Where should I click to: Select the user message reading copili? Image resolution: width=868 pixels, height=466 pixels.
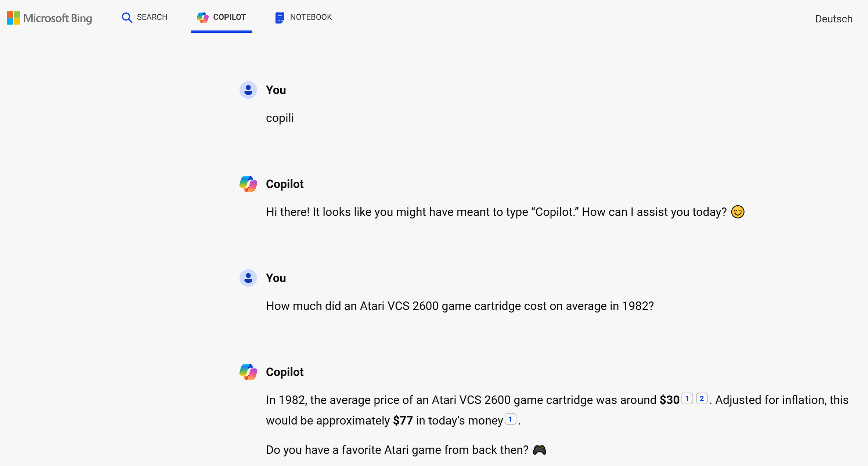(x=280, y=118)
